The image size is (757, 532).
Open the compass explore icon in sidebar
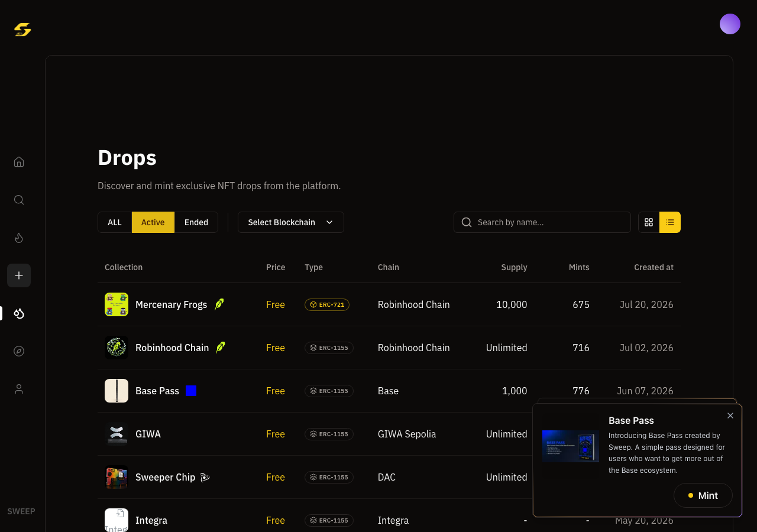pyautogui.click(x=19, y=351)
